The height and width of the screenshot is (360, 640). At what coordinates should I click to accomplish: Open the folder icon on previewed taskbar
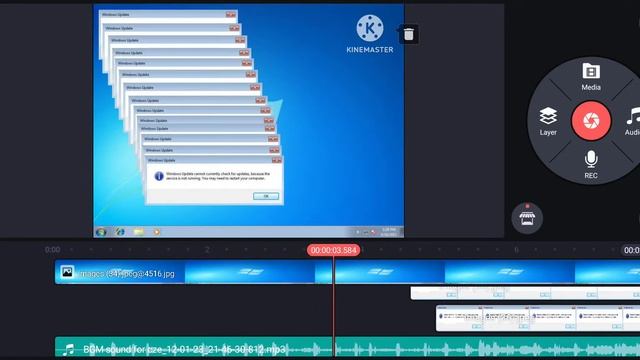138,232
